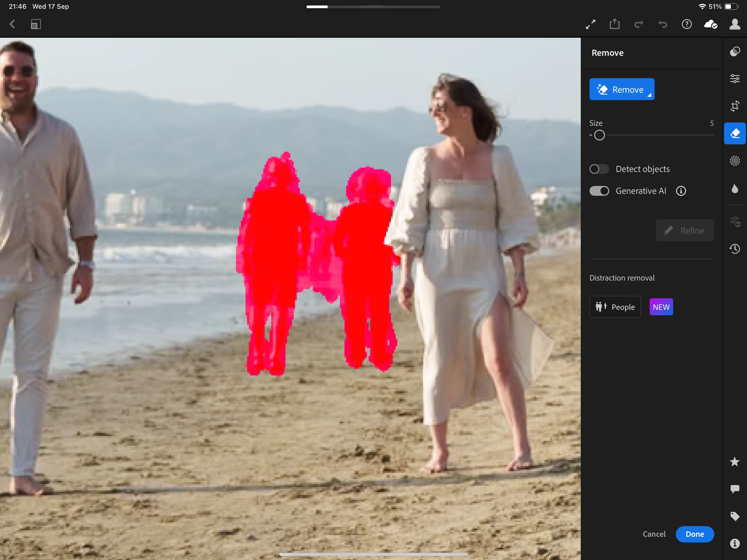The height and width of the screenshot is (560, 747).
Task: Open the star rating panel
Action: (734, 462)
